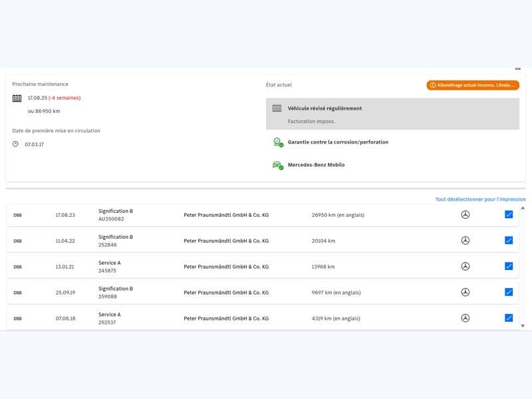This screenshot has height=399, width=532.
Task: Deselect the 13.01.21 Service A checkbox
Action: [x=509, y=267]
